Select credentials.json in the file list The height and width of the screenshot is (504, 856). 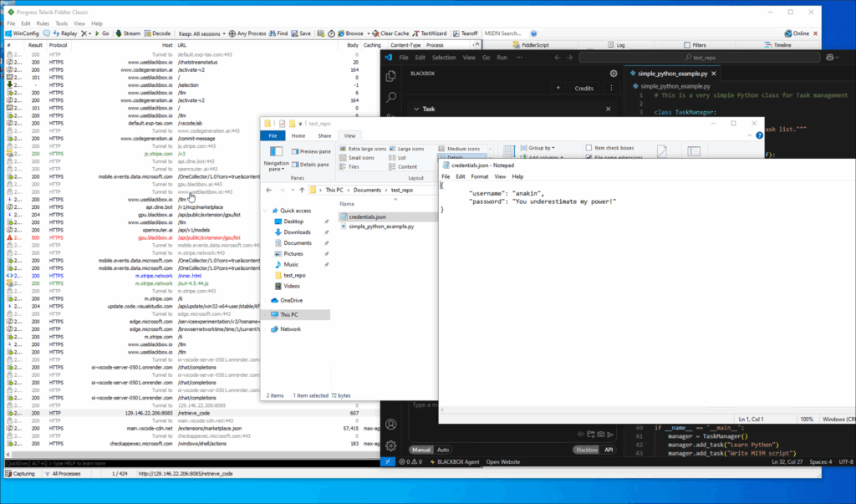[370, 216]
